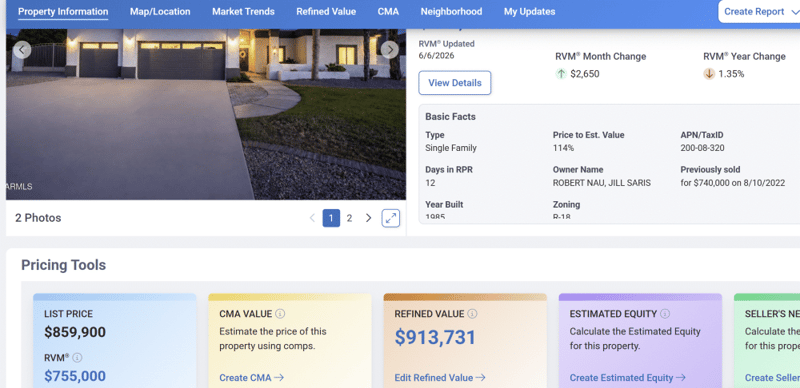The width and height of the screenshot is (800, 388).
Task: Click the Price to Est. Value 114%
Action: click(563, 148)
